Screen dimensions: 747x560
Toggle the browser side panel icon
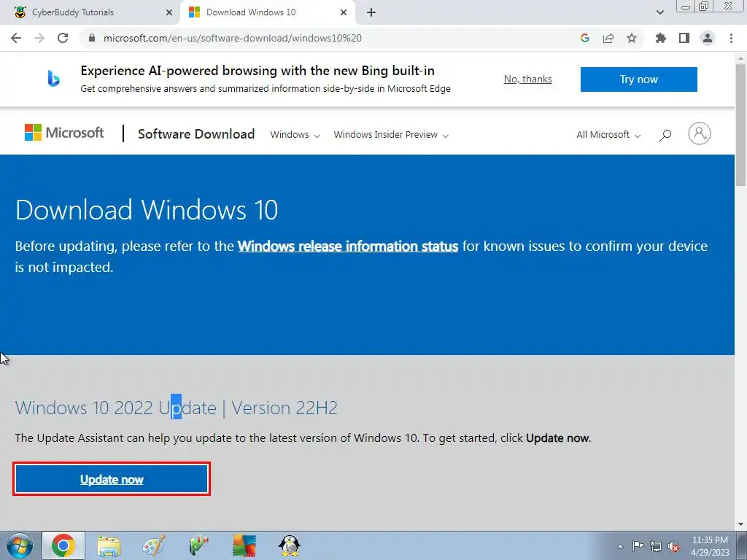tap(684, 38)
